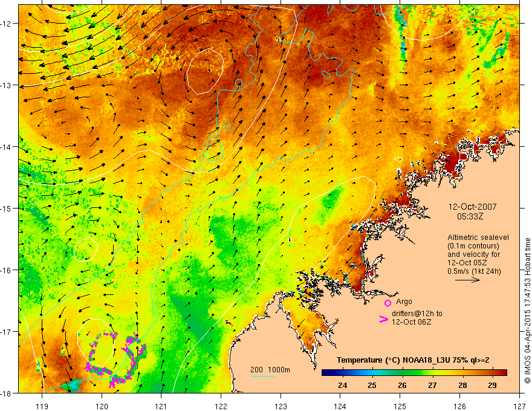Click the '0.5m/s (1kt 24h)' label

coord(474,271)
